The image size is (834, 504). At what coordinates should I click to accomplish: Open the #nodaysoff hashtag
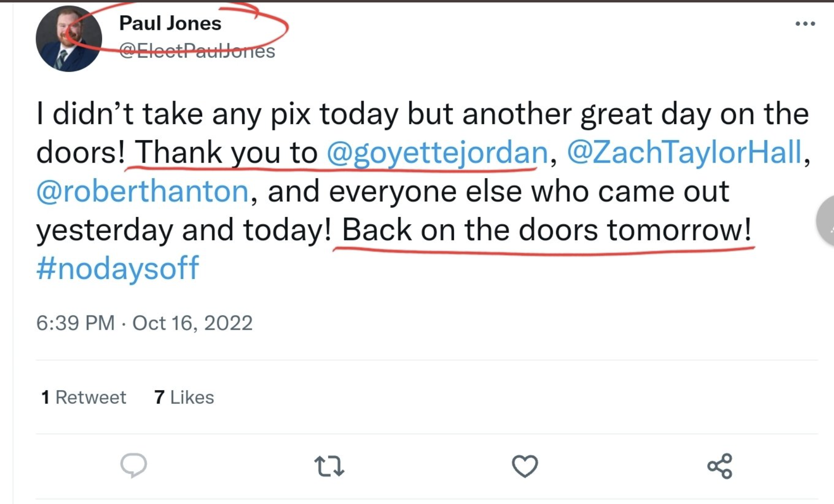[118, 268]
